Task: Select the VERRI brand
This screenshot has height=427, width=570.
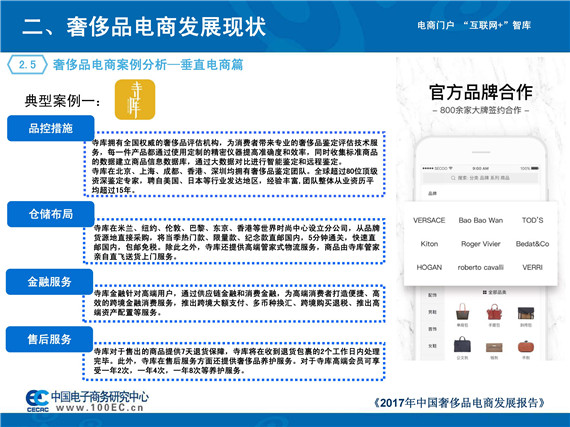Action: (532, 267)
